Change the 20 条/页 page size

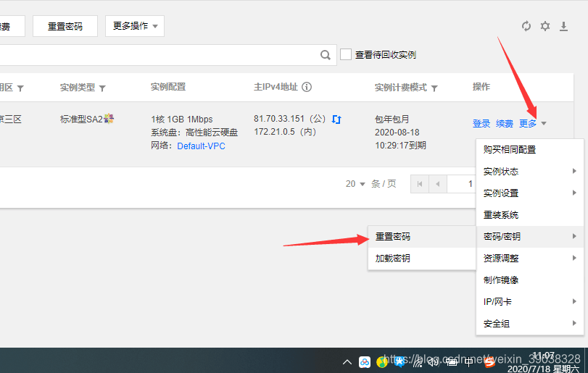355,184
